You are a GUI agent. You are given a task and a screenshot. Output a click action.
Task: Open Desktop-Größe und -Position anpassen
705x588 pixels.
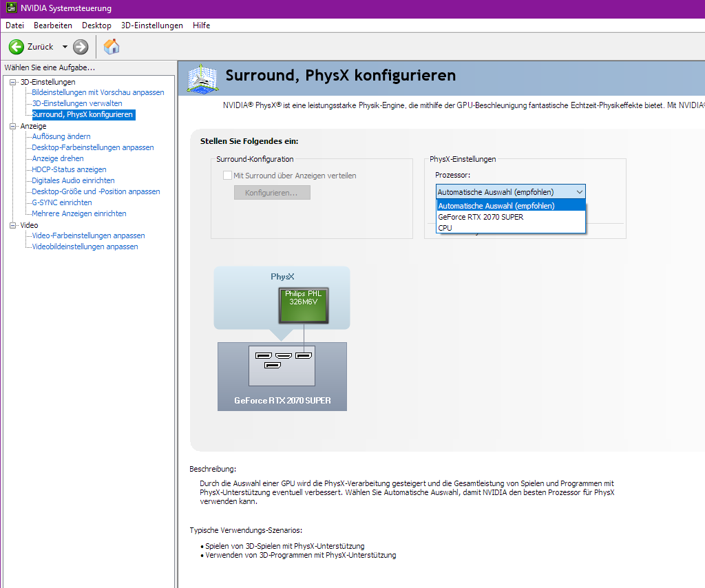coord(96,191)
